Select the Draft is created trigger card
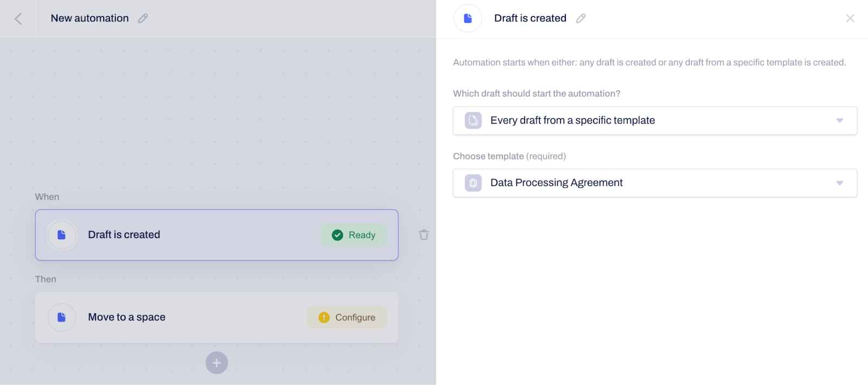 pyautogui.click(x=216, y=235)
